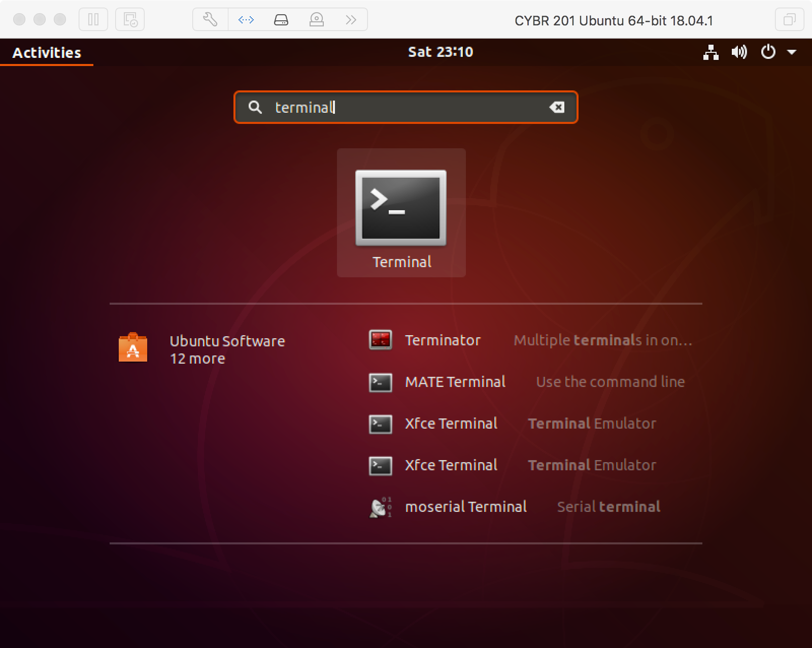The image size is (812, 648).
Task: Open Ubuntu Software shopping bag icon
Action: coord(133,348)
